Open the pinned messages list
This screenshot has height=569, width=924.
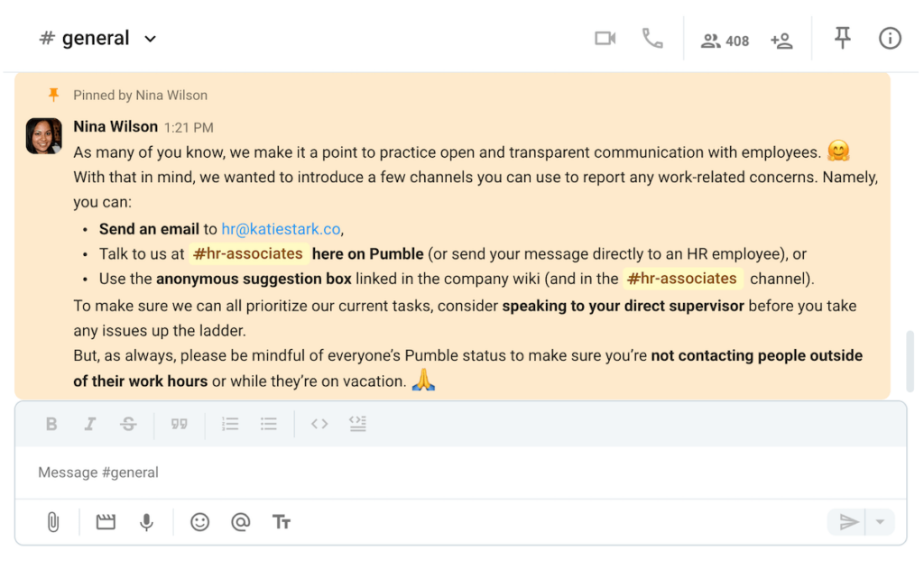pyautogui.click(x=842, y=38)
